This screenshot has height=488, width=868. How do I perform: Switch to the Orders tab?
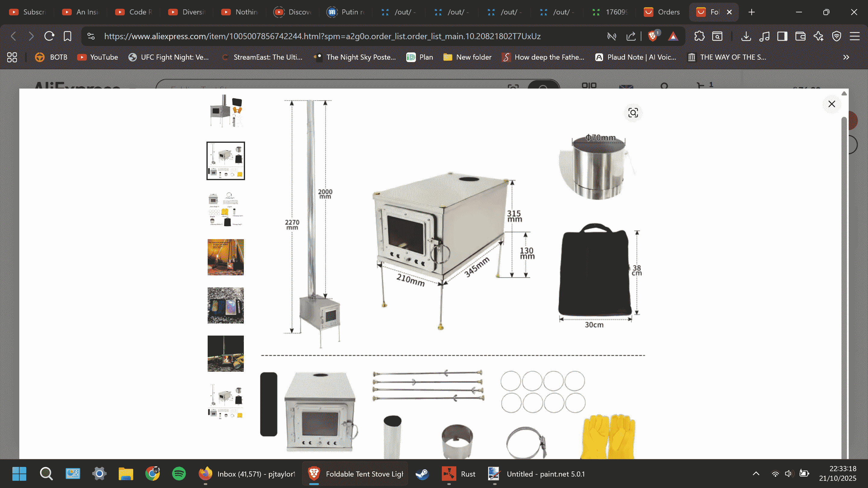662,12
